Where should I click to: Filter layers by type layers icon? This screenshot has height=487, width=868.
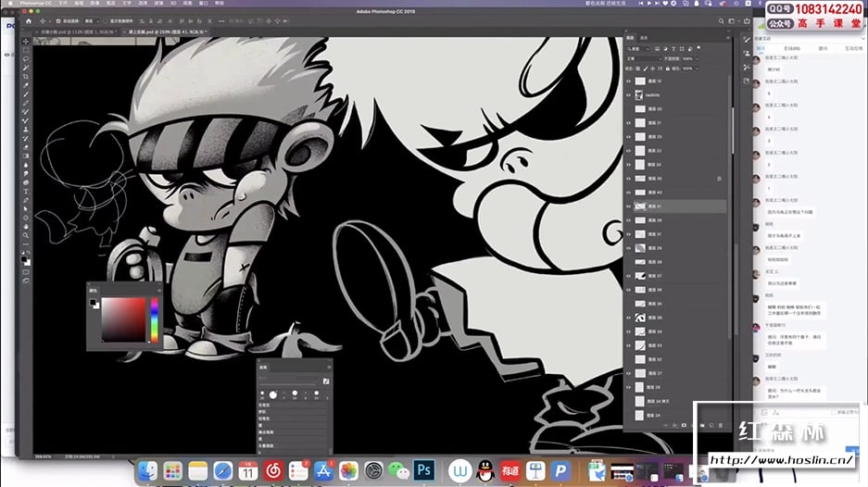(x=673, y=49)
